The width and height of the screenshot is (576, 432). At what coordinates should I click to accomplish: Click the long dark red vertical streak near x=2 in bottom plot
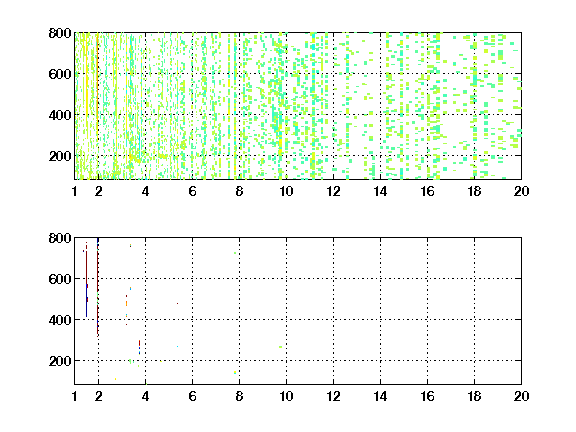pyautogui.click(x=97, y=288)
